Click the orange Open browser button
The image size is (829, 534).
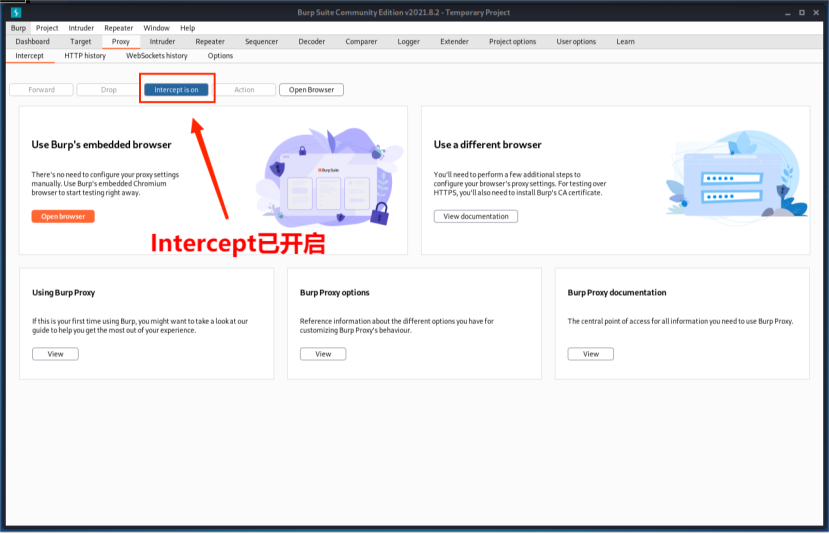point(63,216)
